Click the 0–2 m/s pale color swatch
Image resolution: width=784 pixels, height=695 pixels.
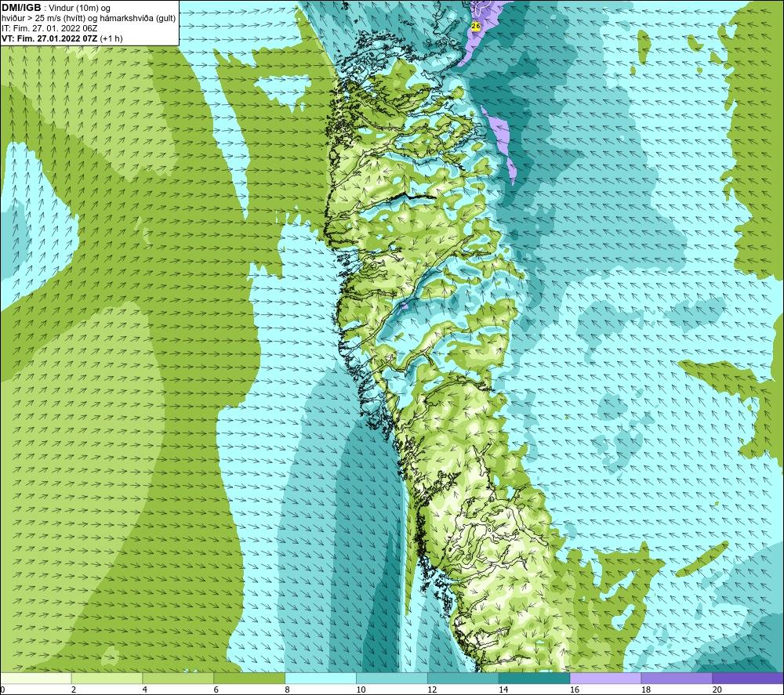coord(35,678)
